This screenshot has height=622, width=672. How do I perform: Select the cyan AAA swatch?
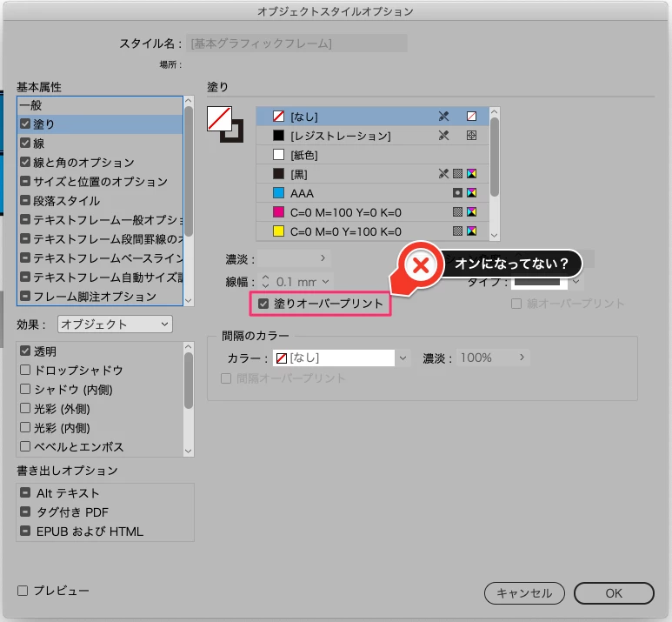(278, 193)
